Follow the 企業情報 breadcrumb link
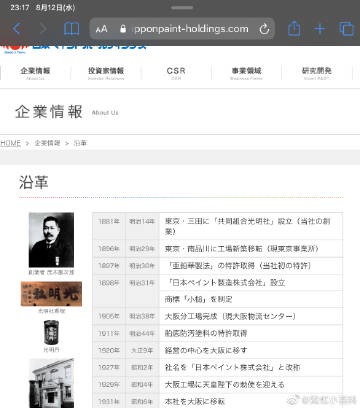 point(48,143)
